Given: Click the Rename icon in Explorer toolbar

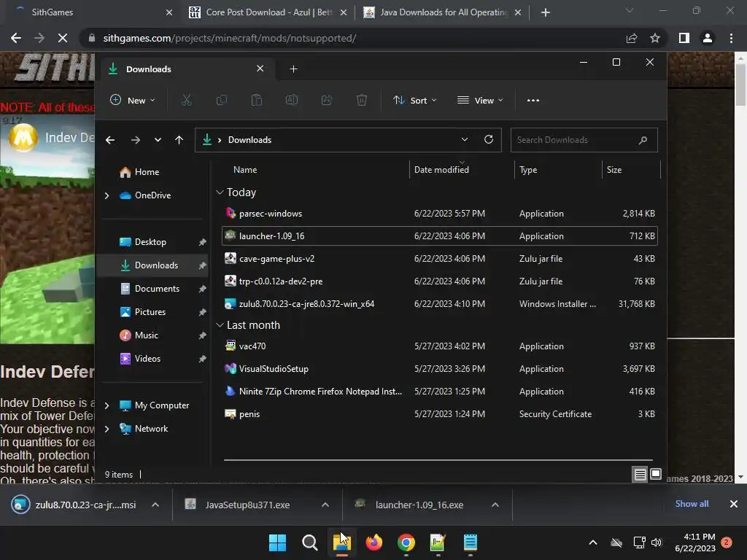Looking at the screenshot, I should [x=292, y=100].
